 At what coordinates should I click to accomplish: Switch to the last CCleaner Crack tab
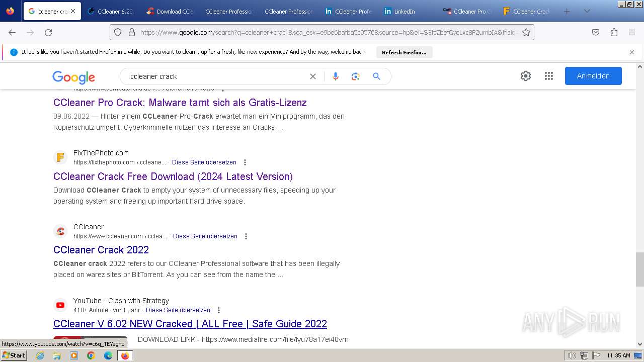click(526, 11)
